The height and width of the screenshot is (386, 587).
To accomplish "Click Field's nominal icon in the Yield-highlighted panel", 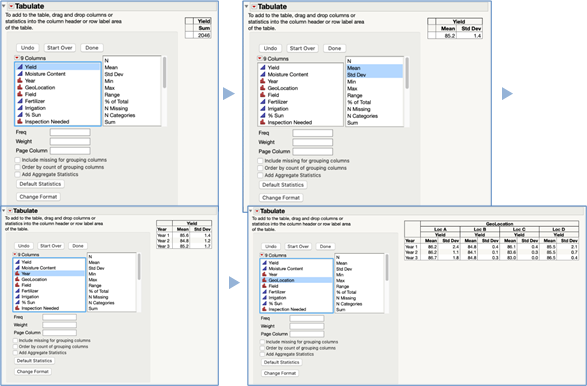I will 20,94.
